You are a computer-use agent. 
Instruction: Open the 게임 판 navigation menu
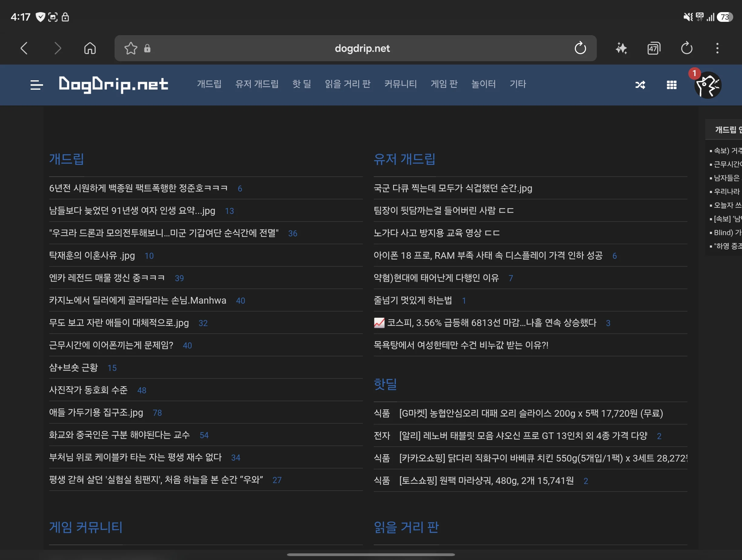pyautogui.click(x=444, y=84)
